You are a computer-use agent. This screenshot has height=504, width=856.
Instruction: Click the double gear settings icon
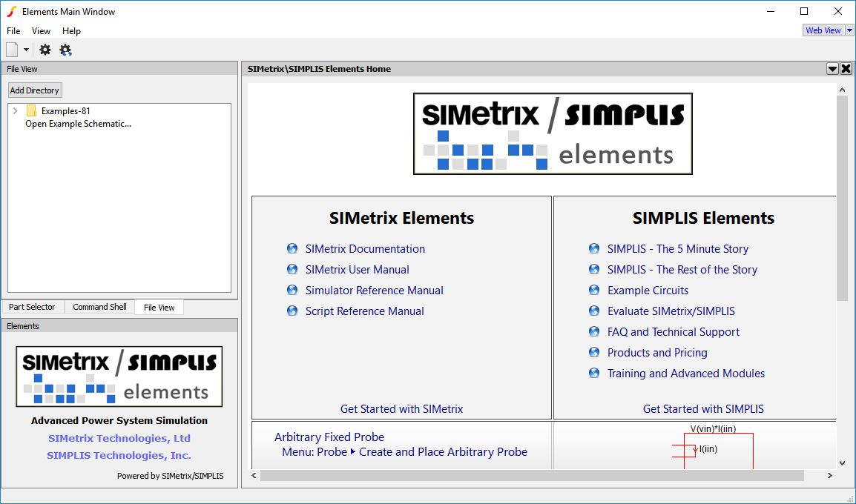pyautogui.click(x=65, y=50)
